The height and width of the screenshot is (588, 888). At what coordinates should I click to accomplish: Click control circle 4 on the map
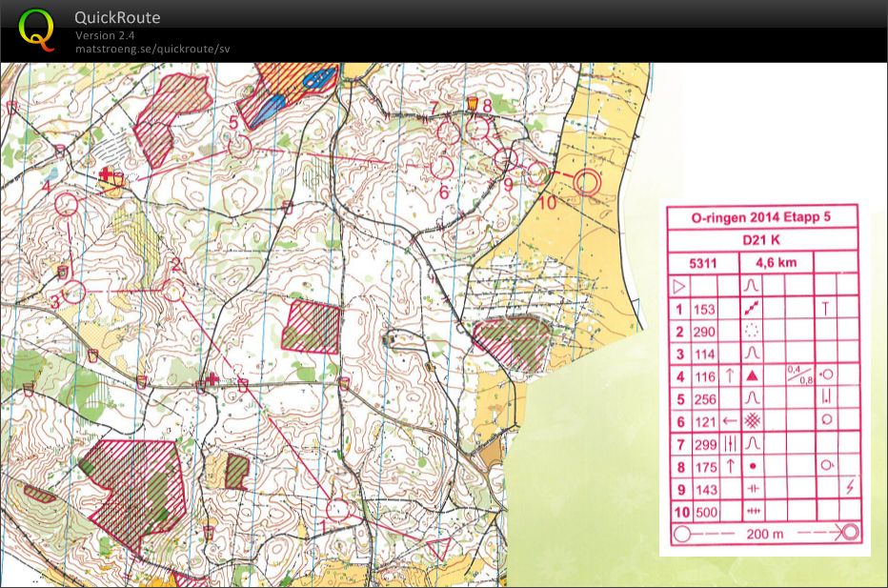67,204
